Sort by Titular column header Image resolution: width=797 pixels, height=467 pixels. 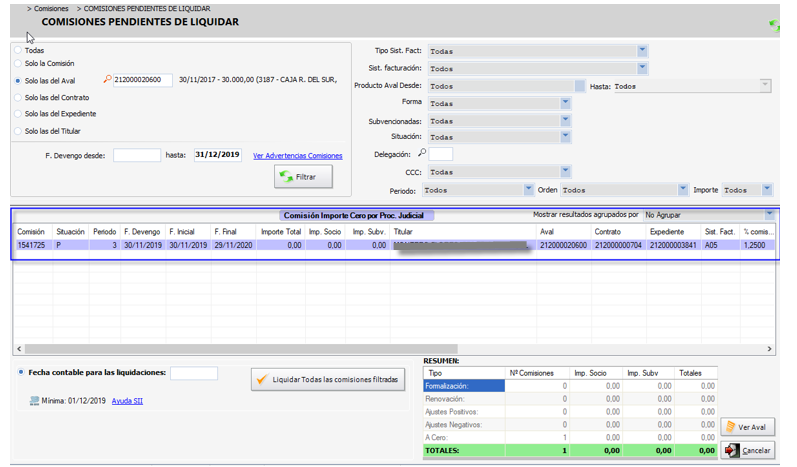coord(463,231)
